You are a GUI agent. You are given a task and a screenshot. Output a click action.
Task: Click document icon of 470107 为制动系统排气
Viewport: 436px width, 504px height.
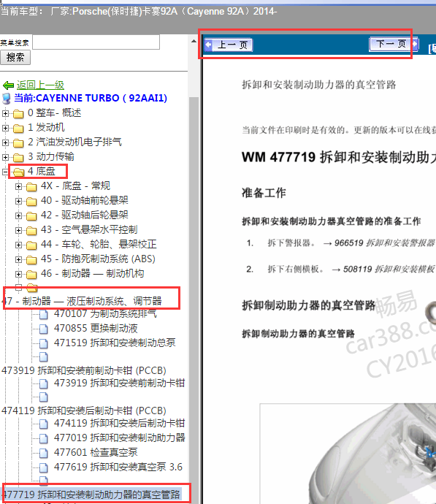(43, 314)
